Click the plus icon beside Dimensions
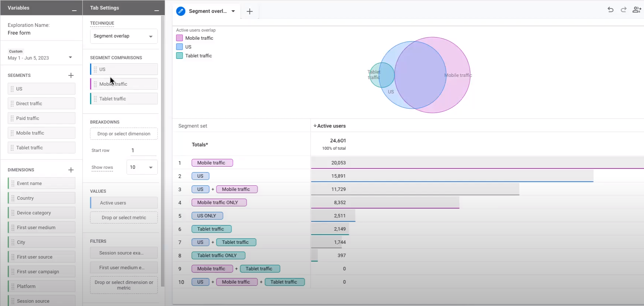The height and width of the screenshot is (306, 644). pyautogui.click(x=71, y=170)
